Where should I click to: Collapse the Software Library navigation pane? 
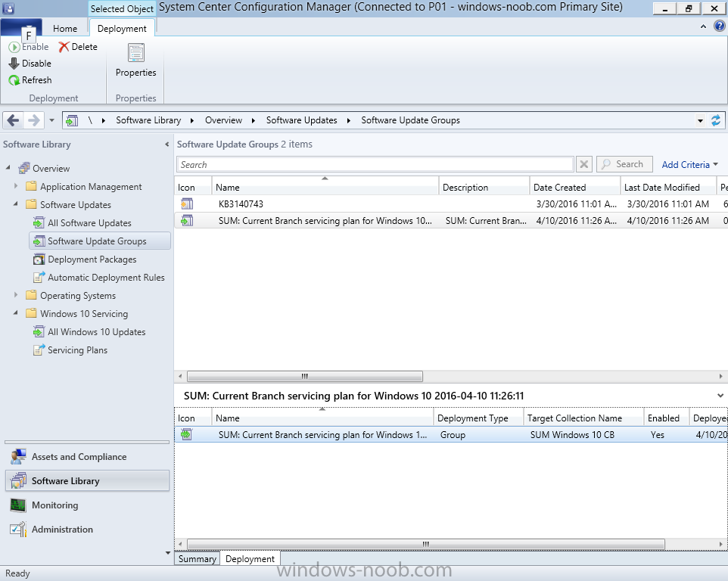click(x=166, y=144)
